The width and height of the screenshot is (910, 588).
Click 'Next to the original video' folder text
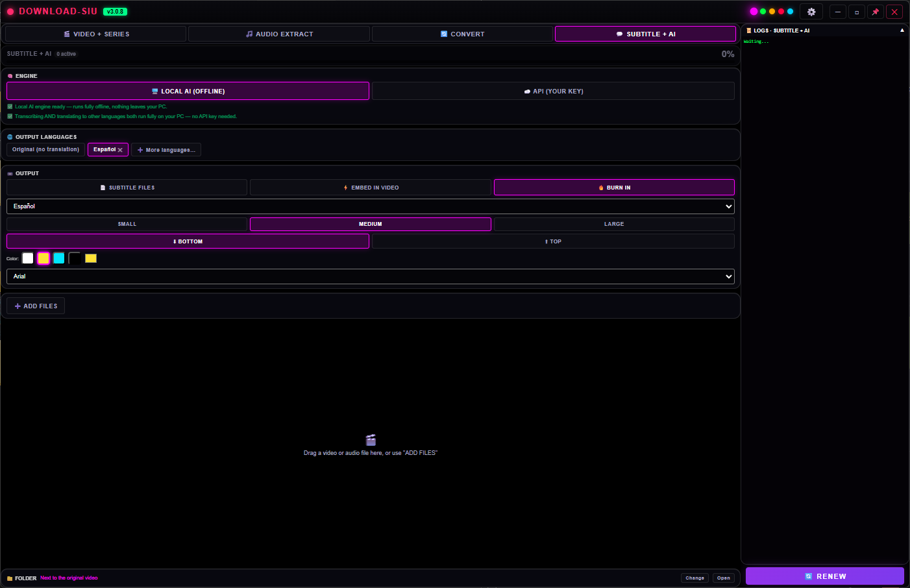(x=69, y=578)
